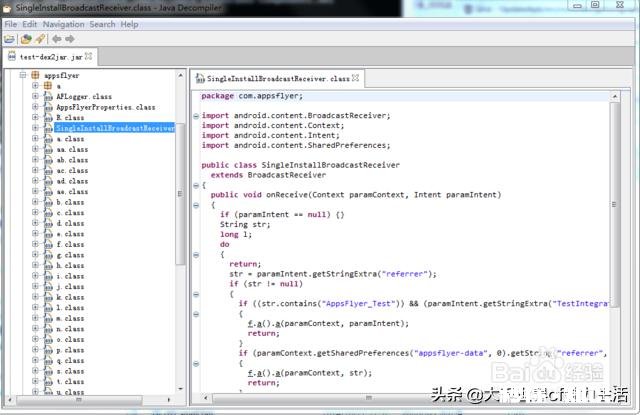
Task: Click the f.class file icon
Action: 48,244
